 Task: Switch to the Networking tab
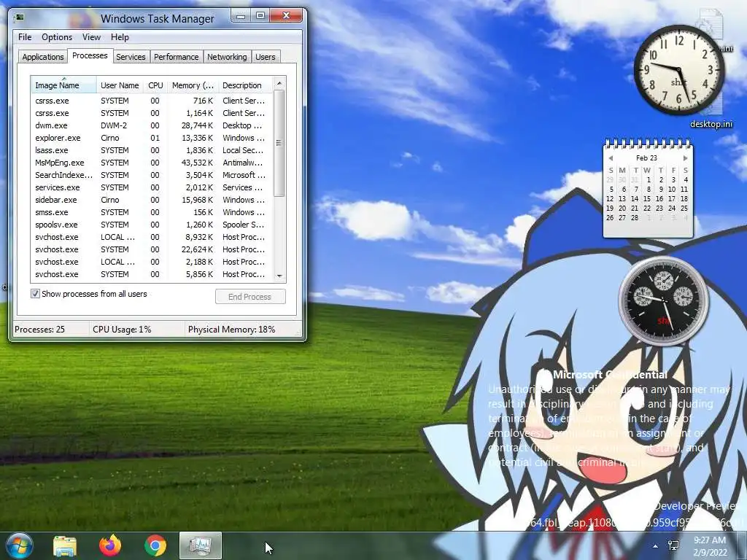(227, 57)
